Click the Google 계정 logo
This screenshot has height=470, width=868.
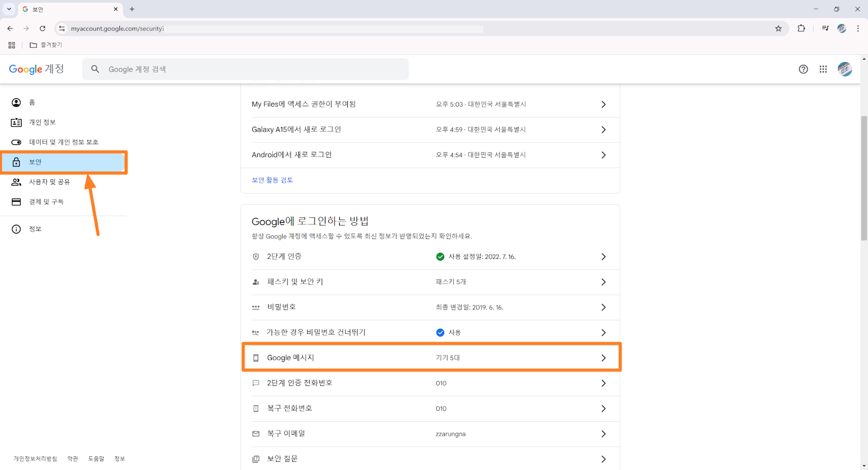(36, 69)
